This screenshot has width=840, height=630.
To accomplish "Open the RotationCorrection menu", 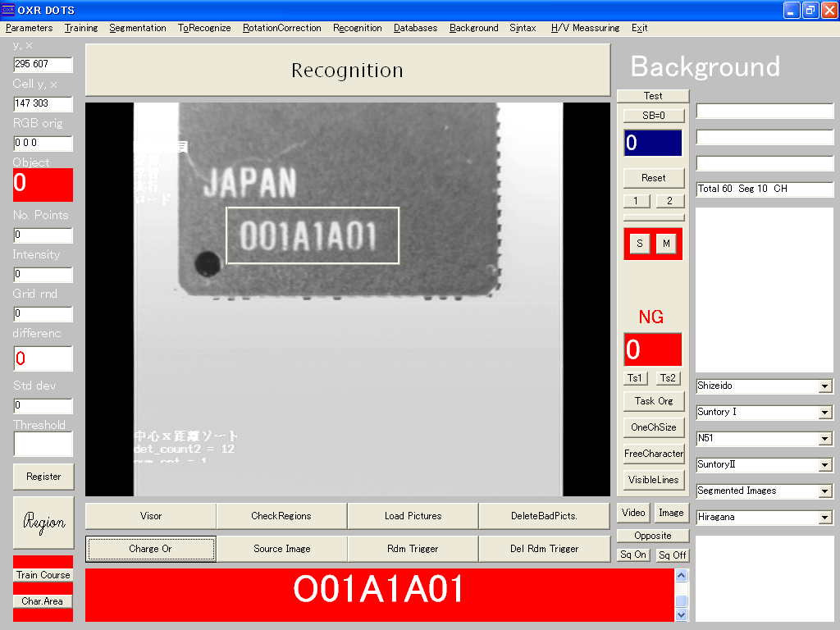I will 281,28.
